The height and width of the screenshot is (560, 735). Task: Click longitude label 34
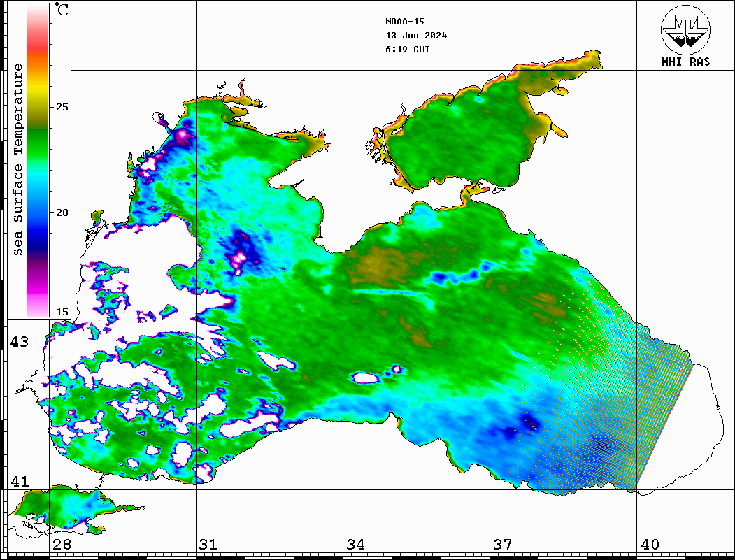coord(356,545)
